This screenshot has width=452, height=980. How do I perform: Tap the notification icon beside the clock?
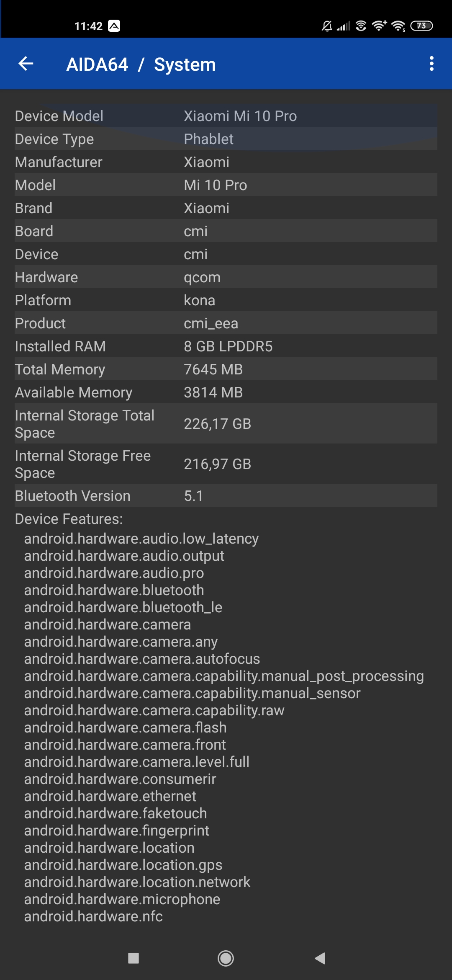[114, 26]
